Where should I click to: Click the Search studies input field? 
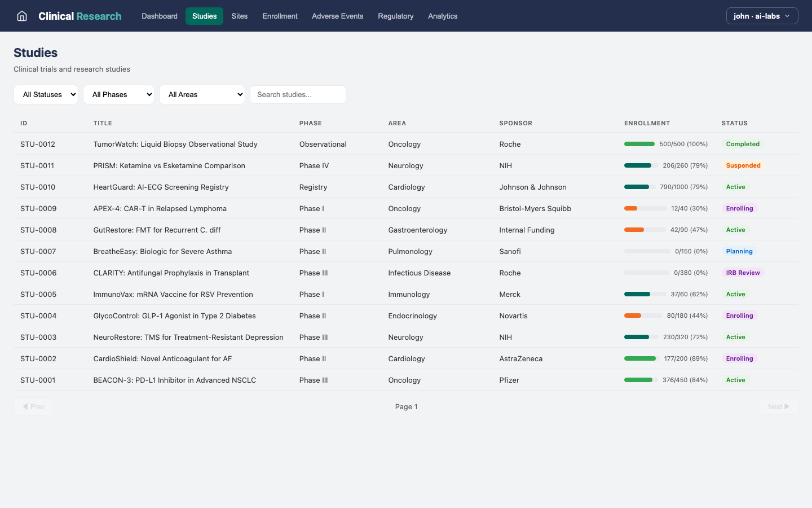298,95
